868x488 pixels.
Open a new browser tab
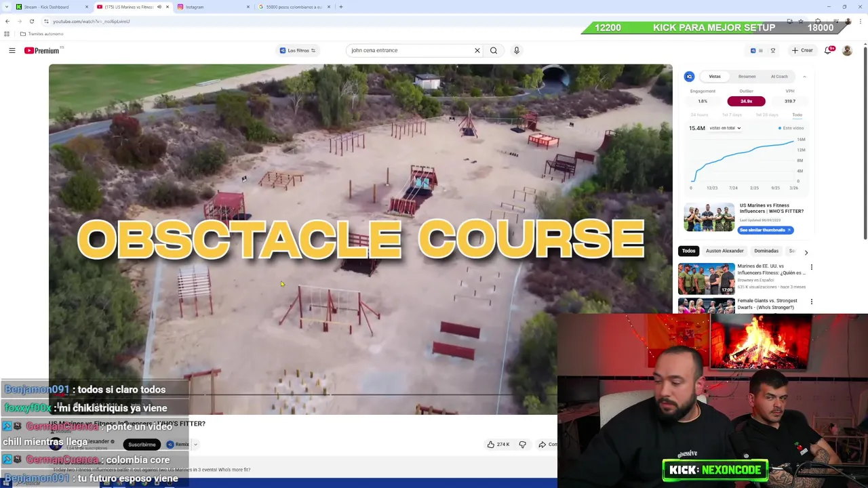click(x=340, y=7)
